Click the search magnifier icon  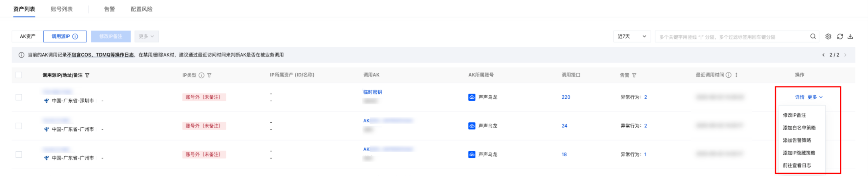click(813, 37)
